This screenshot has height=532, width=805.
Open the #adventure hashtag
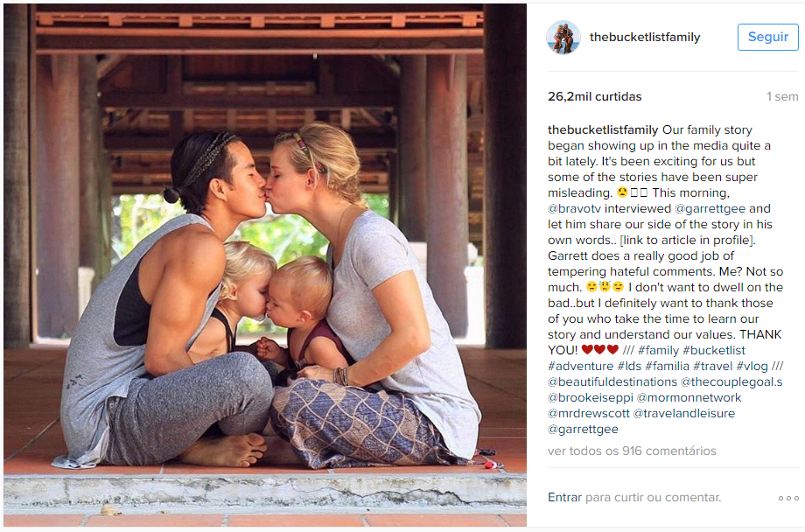point(581,366)
